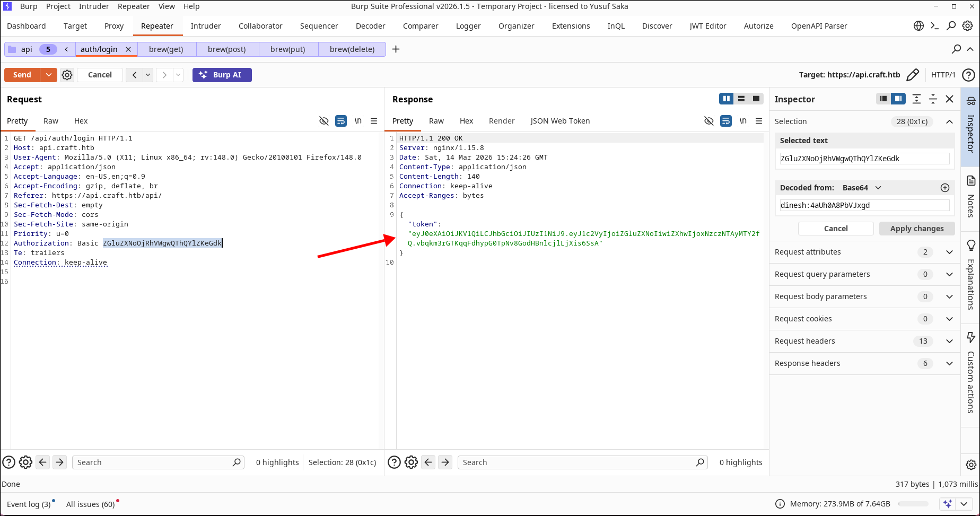Screen dimensions: 980x516
Task: Cancel the Repeater request
Action: point(100,75)
